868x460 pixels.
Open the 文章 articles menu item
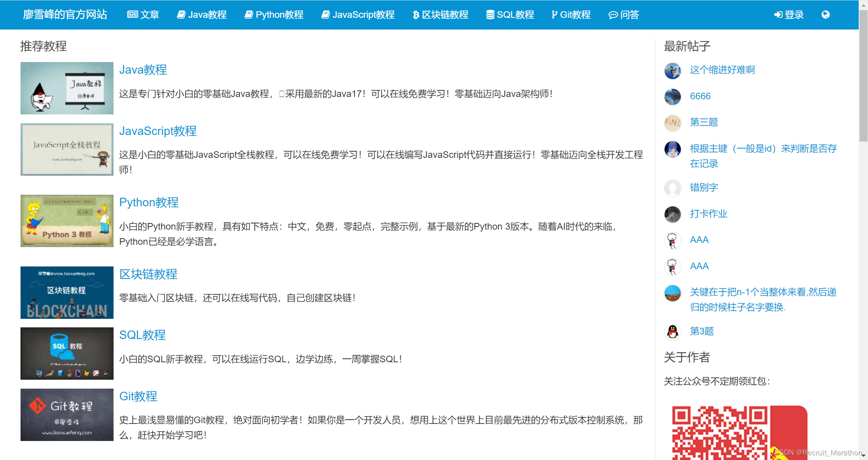point(143,15)
